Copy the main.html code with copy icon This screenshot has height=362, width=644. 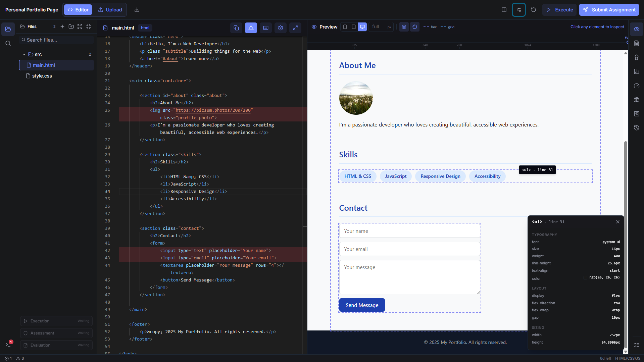coord(236,28)
